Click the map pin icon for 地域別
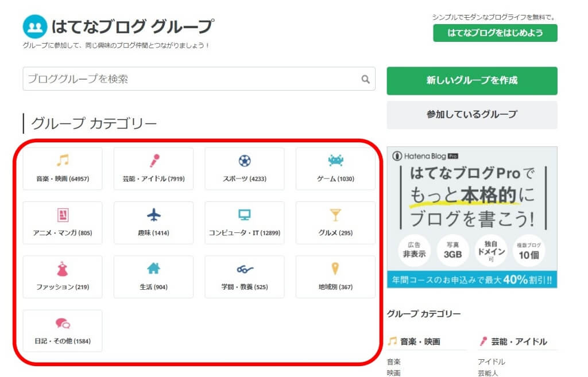The width and height of the screenshot is (588, 377). pos(335,269)
